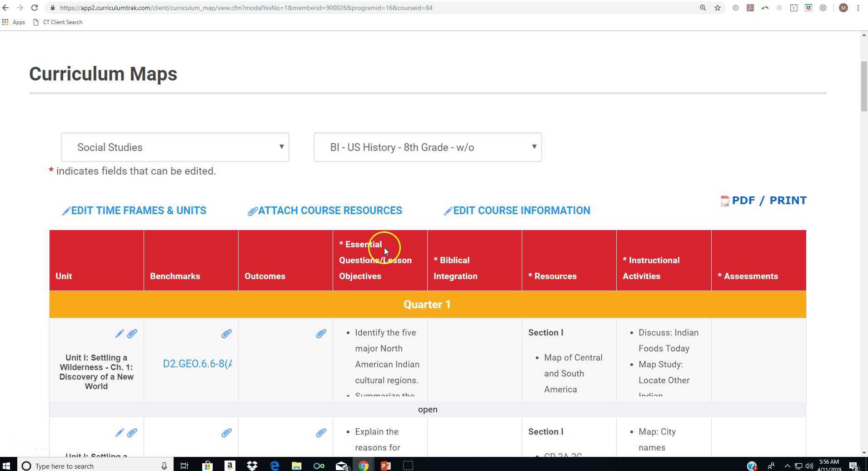Open the BI - US History course dropdown
The width and height of the screenshot is (868, 471).
tap(427, 147)
